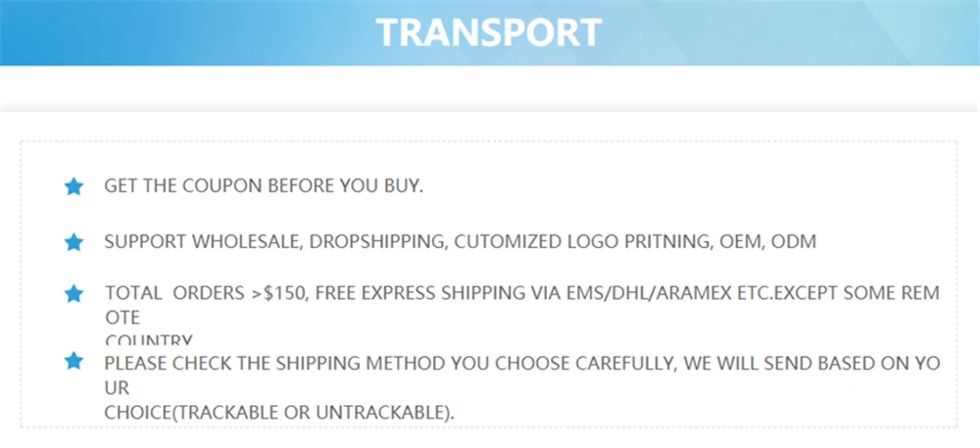Click the ODM text at the line end
Viewport: 980px width, 448px height.
[794, 242]
